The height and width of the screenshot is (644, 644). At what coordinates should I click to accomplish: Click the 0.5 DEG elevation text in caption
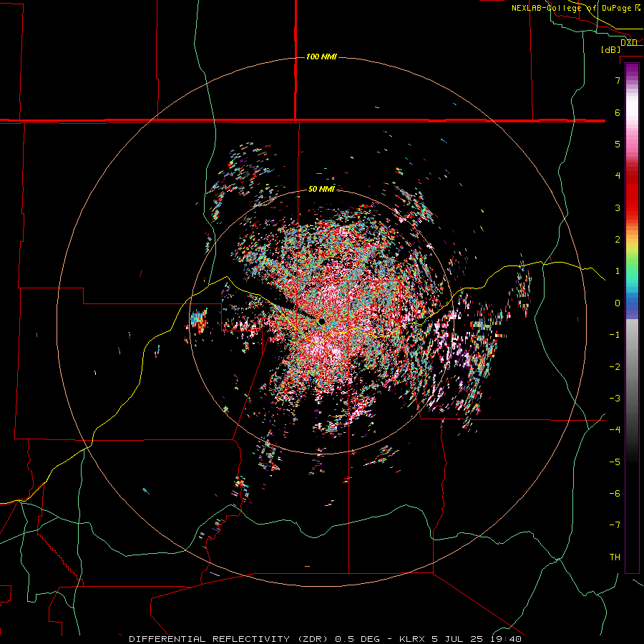pos(358,639)
